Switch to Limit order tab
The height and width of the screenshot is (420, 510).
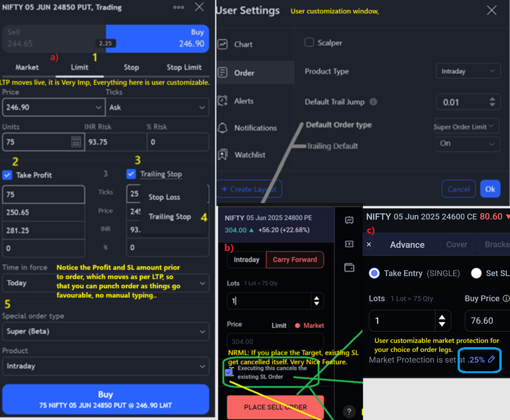pos(80,67)
